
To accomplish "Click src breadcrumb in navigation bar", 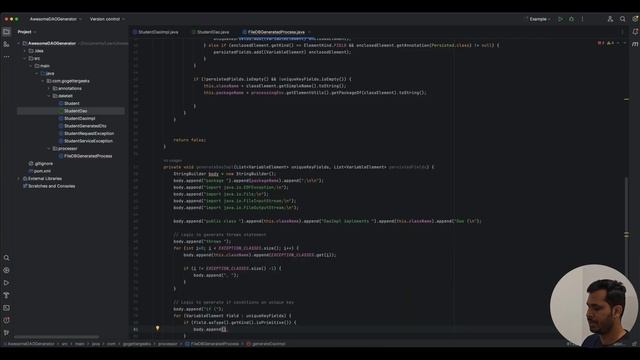I will [x=64, y=344].
